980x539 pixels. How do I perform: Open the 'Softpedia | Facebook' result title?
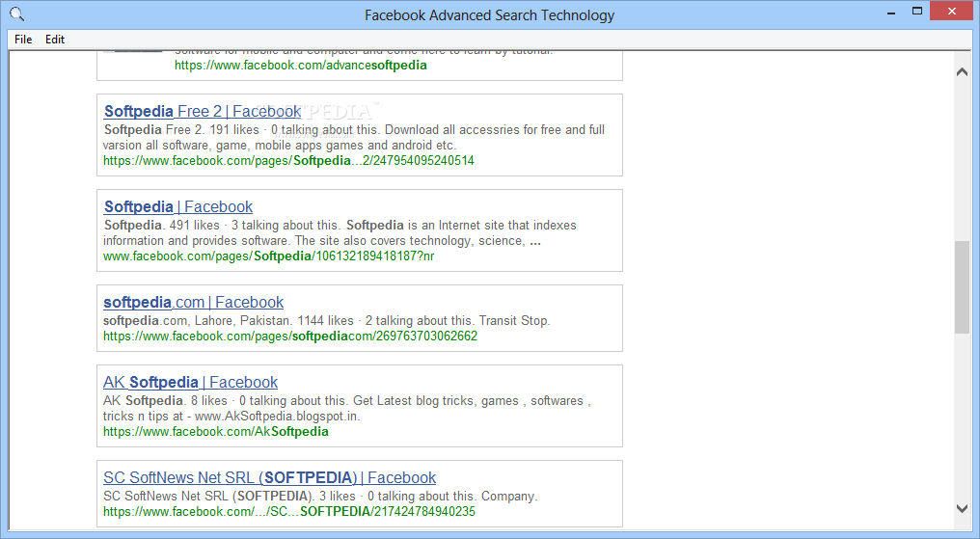point(178,206)
